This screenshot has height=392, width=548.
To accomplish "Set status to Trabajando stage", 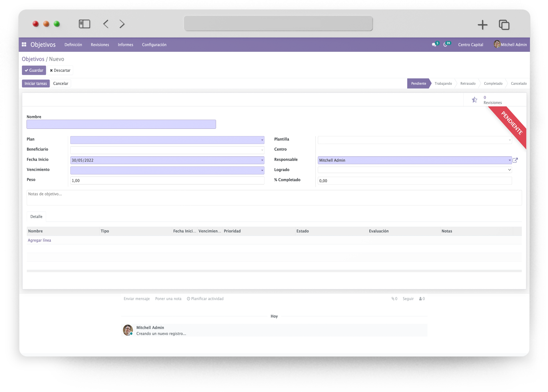I will [443, 84].
